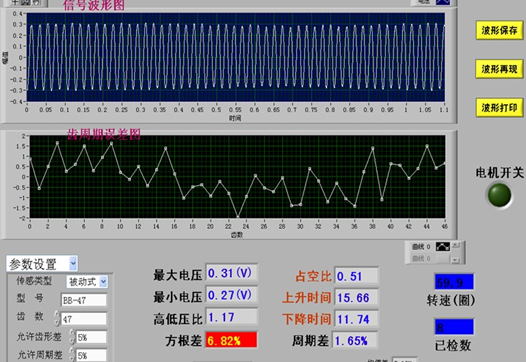526x362 pixels.
Task: Increase 允许齿形差 using its up arrow
Action: 71,333
